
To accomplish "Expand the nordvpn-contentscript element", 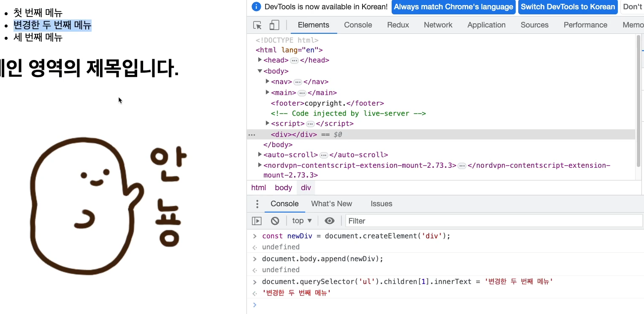I will pyautogui.click(x=260, y=165).
